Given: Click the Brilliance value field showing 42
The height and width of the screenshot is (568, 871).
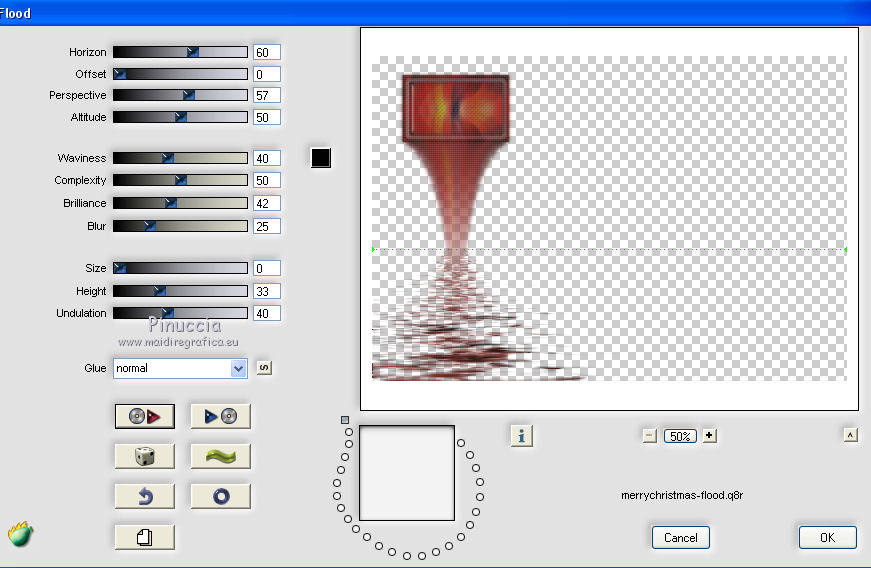Looking at the screenshot, I should pyautogui.click(x=267, y=203).
